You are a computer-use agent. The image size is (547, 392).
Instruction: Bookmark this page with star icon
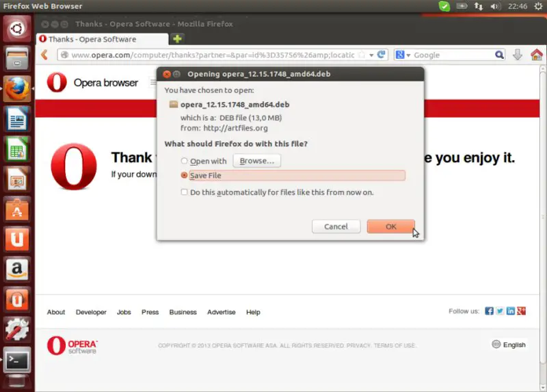(362, 55)
